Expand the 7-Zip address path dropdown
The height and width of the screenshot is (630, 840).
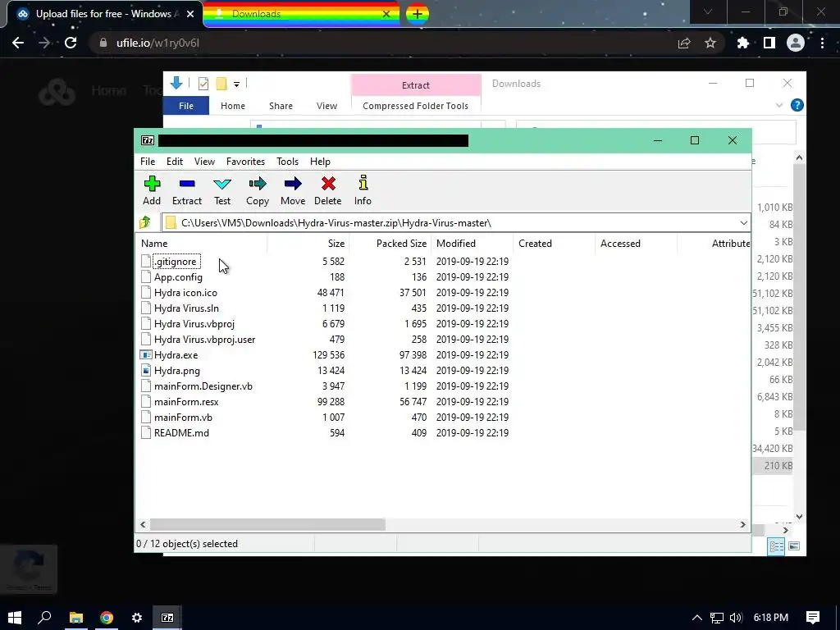[743, 223]
